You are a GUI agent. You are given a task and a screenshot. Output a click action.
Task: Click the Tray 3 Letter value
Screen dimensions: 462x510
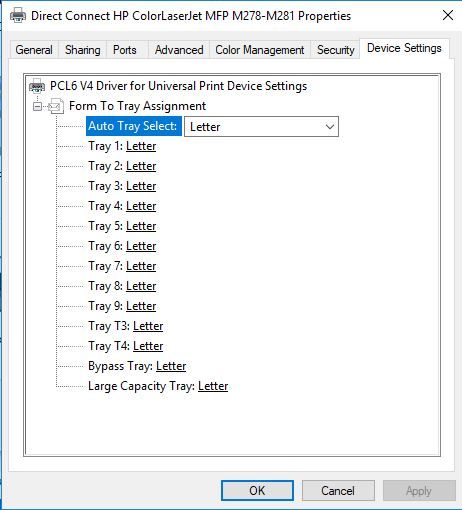[x=141, y=186]
